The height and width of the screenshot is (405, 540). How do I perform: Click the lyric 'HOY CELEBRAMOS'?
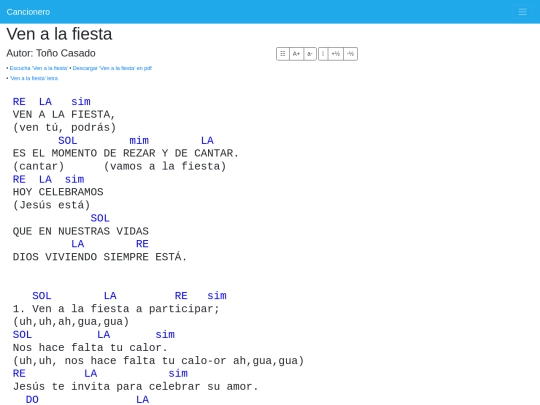[x=58, y=192]
